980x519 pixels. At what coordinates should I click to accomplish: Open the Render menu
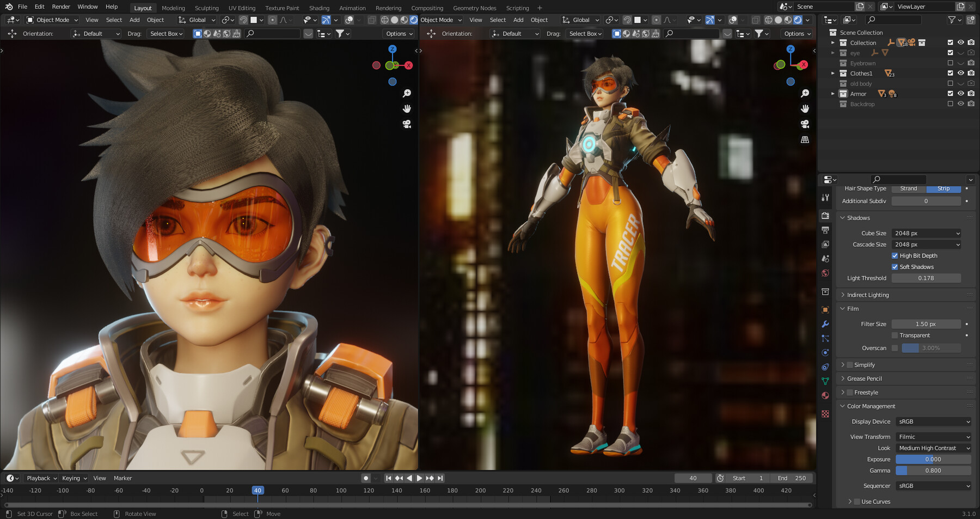click(61, 7)
